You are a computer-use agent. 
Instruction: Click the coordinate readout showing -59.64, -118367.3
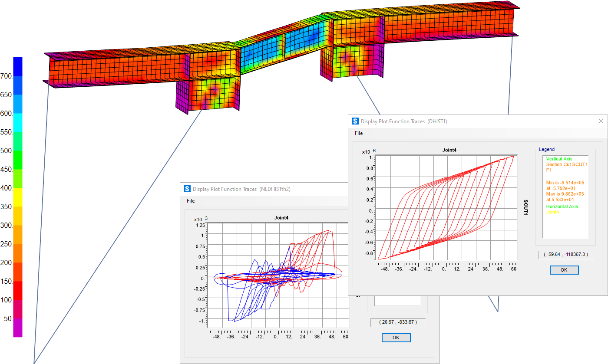(565, 255)
